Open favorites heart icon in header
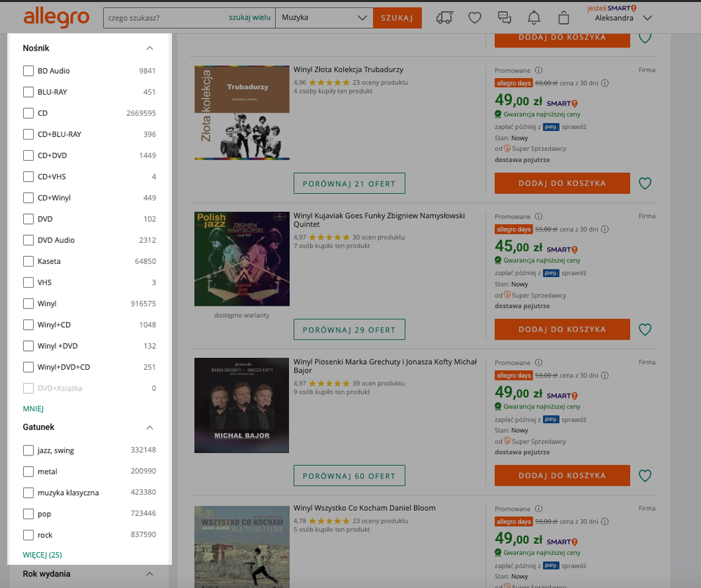 [474, 18]
